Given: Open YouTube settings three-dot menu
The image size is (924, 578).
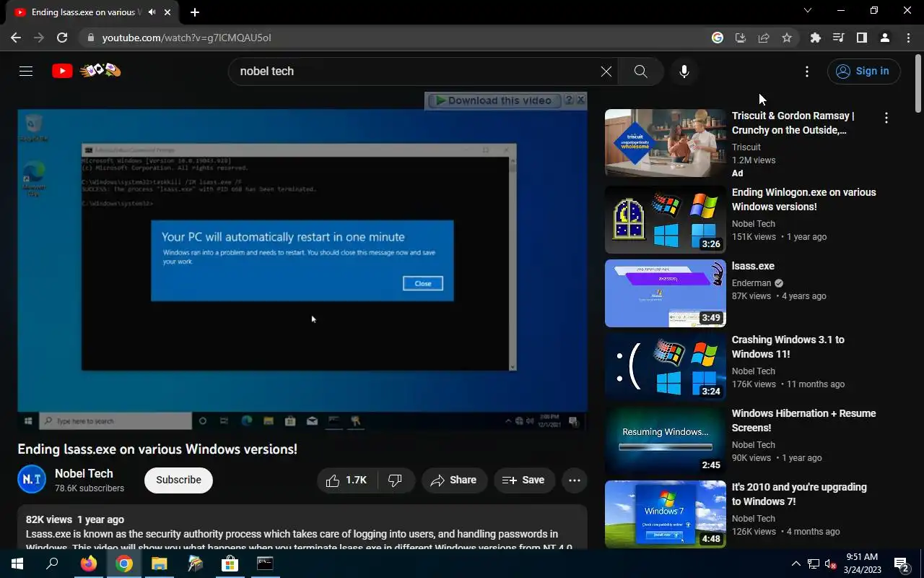Looking at the screenshot, I should 806,72.
